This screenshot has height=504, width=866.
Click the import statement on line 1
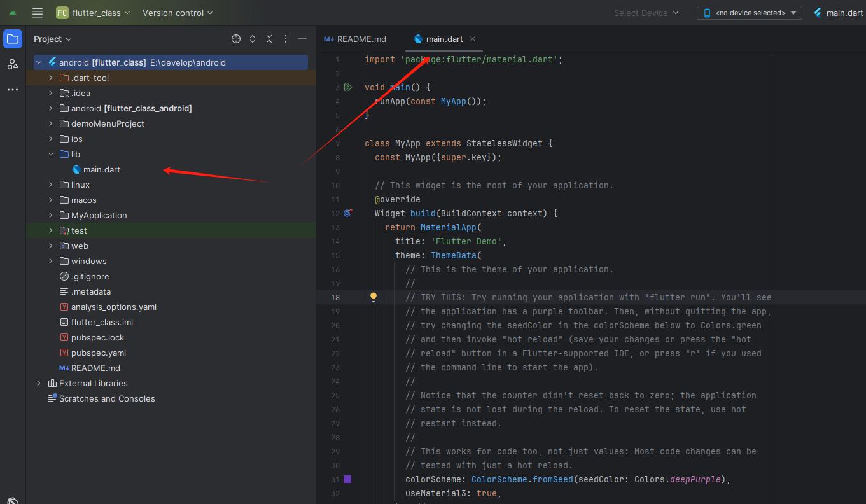click(x=464, y=59)
